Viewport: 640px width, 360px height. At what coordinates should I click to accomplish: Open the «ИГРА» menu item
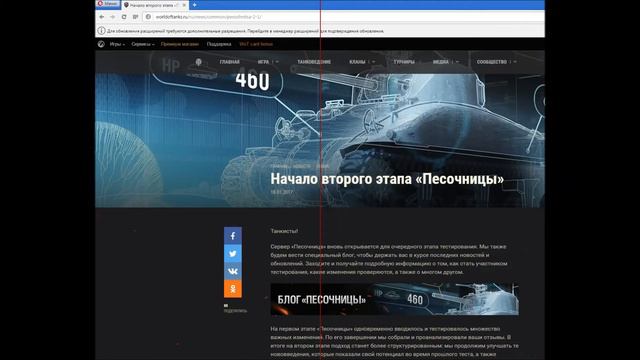click(x=263, y=62)
